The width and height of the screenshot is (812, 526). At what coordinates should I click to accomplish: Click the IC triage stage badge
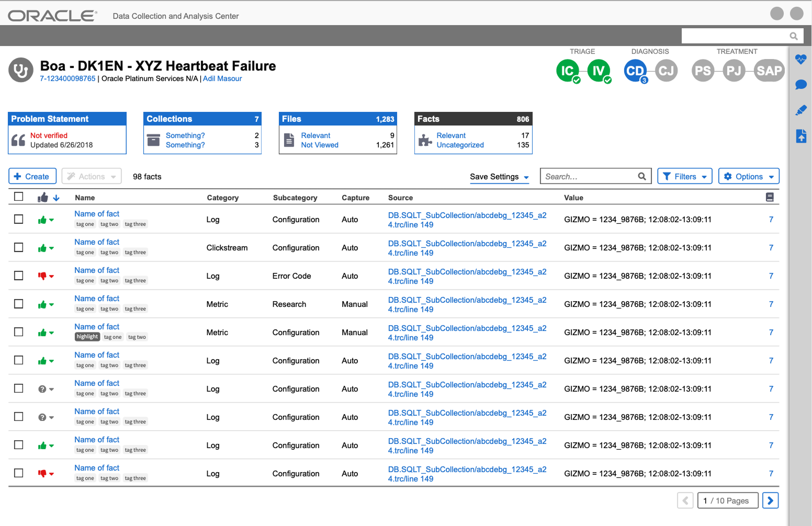(x=568, y=70)
